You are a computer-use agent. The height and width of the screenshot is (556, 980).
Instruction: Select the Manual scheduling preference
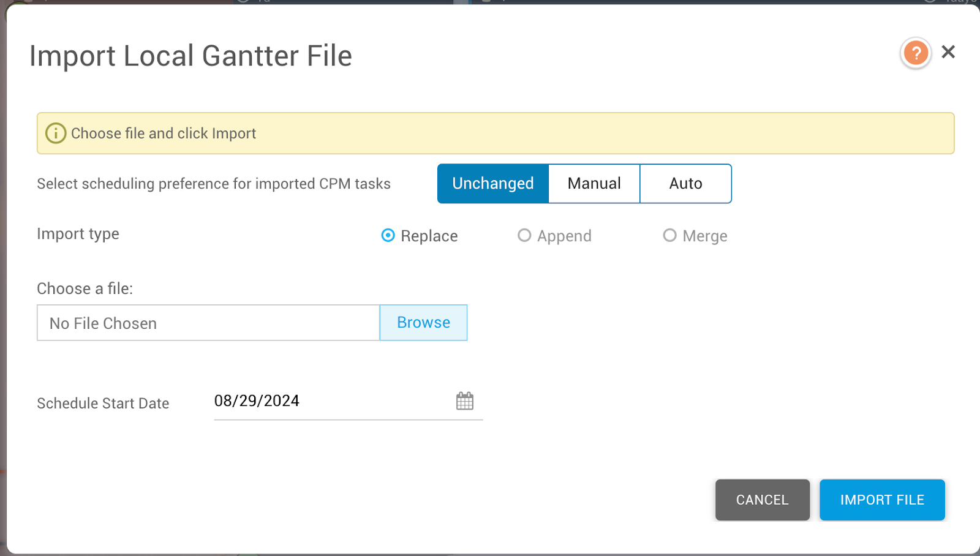pyautogui.click(x=594, y=184)
